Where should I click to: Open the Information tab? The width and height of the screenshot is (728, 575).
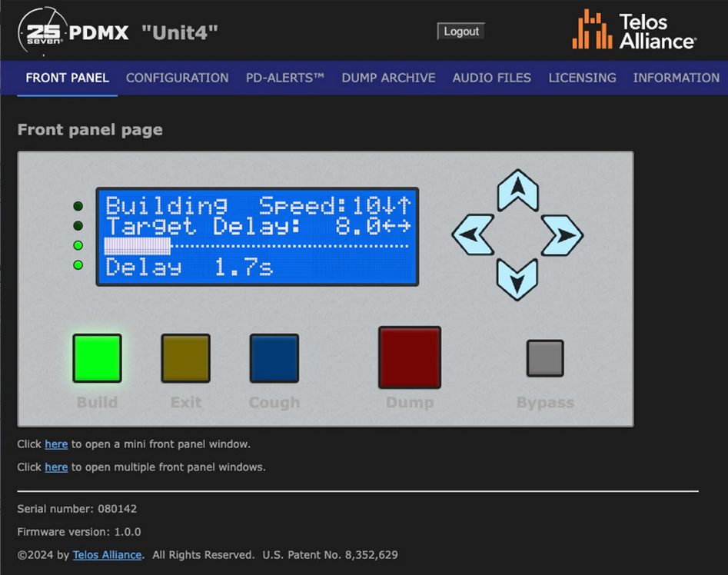click(x=676, y=78)
